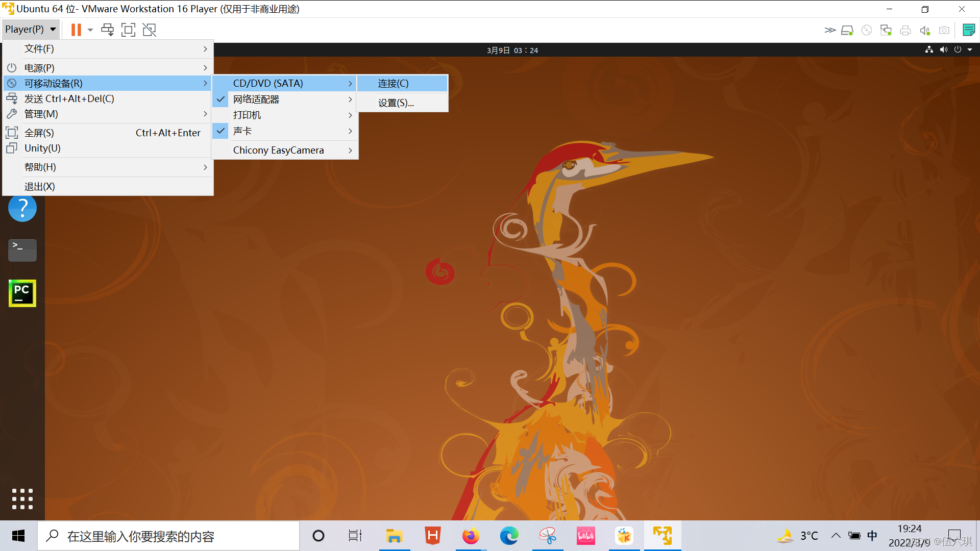Image resolution: width=980 pixels, height=551 pixels.
Task: Open the 文件(F) menu entry
Action: 108,49
